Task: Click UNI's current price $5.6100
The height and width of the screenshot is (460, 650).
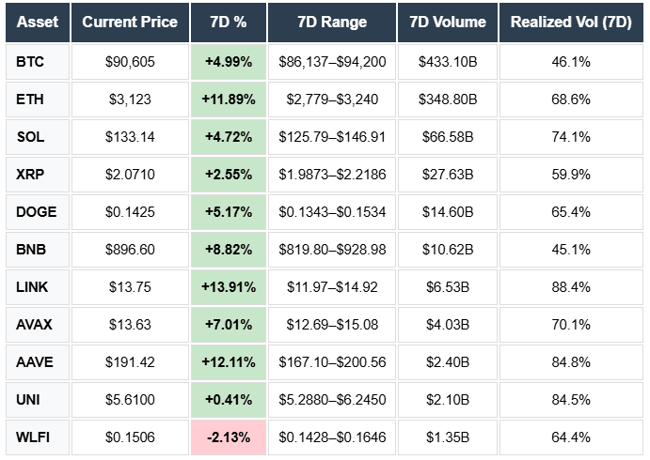Action: [x=130, y=399]
